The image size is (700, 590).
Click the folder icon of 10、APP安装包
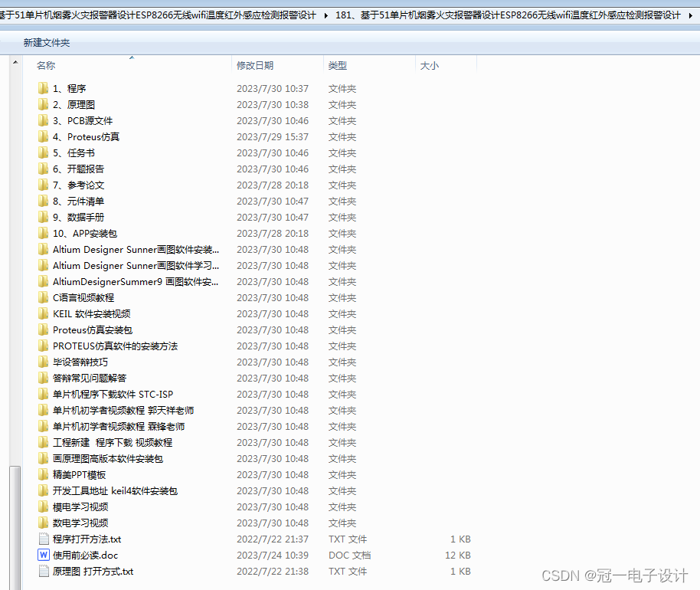pyautogui.click(x=44, y=233)
